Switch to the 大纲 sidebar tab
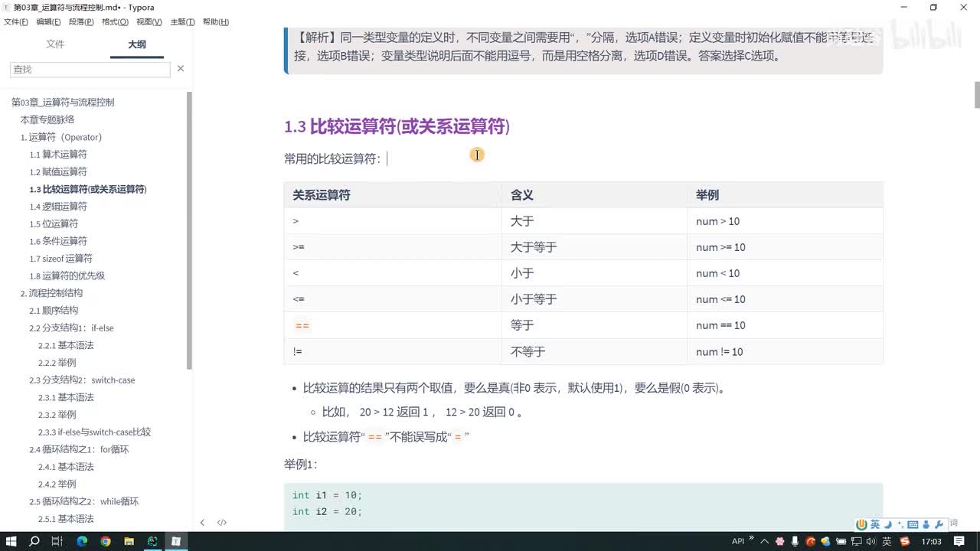Image resolution: width=980 pixels, height=551 pixels. 137,44
